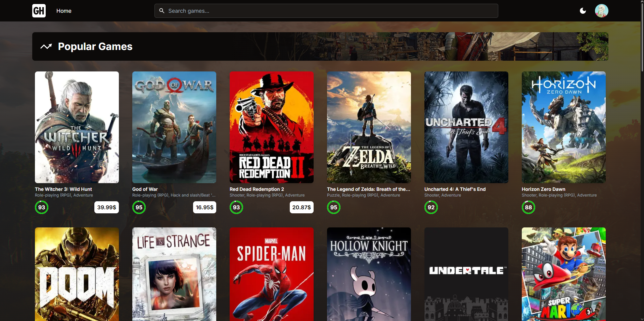This screenshot has width=644, height=321.
Task: Open the profile avatar menu
Action: [601, 10]
